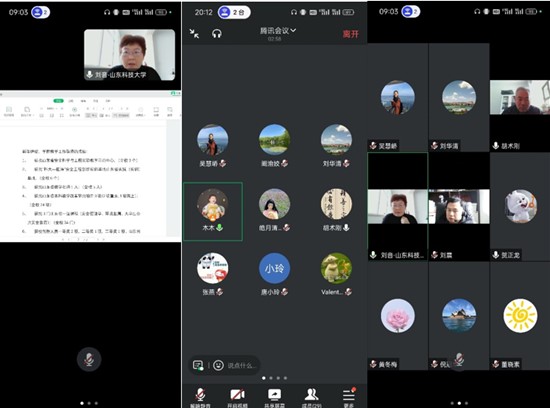Screen dimensions: 550x408
Task: Tap 黄冬梅's pink rose avatar
Action: [398, 316]
